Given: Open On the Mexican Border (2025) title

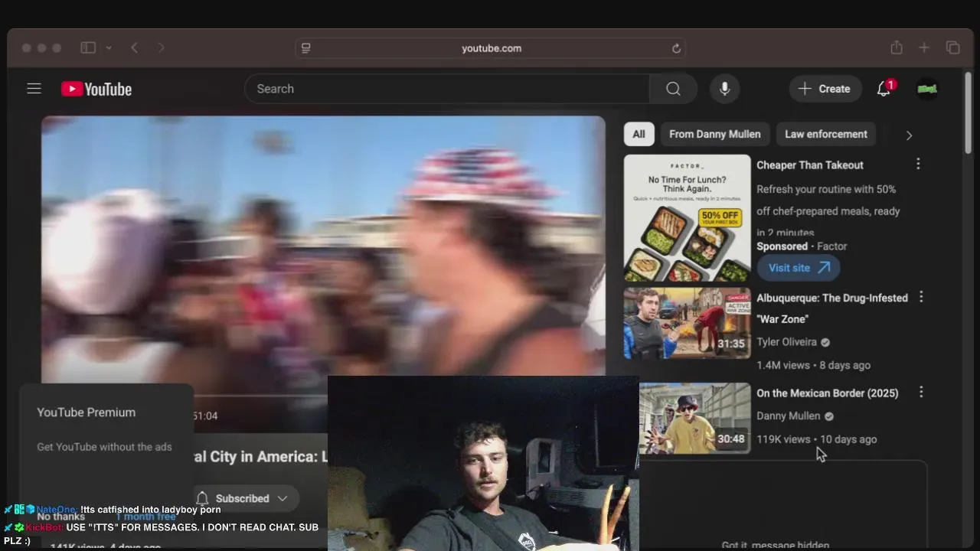Looking at the screenshot, I should (x=828, y=393).
